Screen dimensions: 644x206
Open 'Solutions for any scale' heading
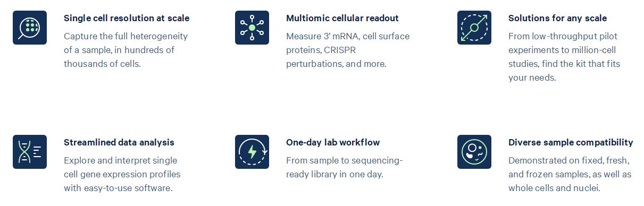point(557,18)
